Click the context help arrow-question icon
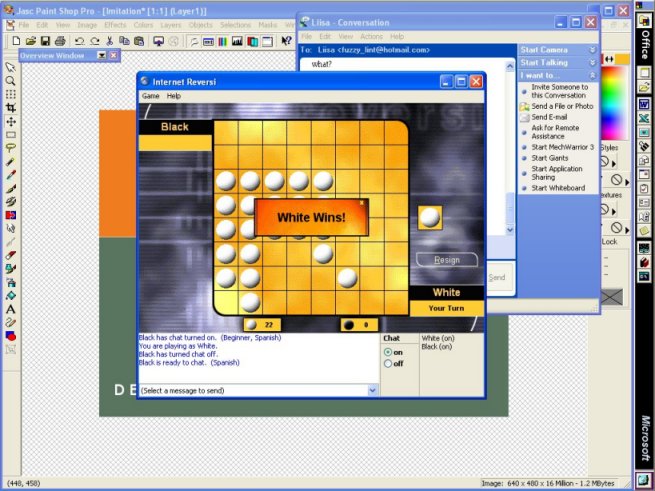The height and width of the screenshot is (491, 655). 286,41
